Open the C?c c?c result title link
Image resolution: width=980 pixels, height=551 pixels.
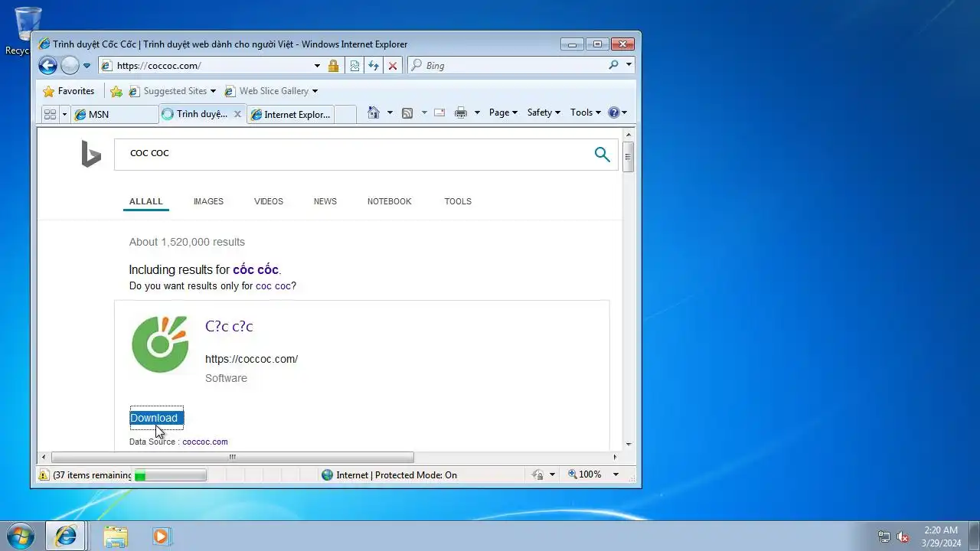coord(229,326)
